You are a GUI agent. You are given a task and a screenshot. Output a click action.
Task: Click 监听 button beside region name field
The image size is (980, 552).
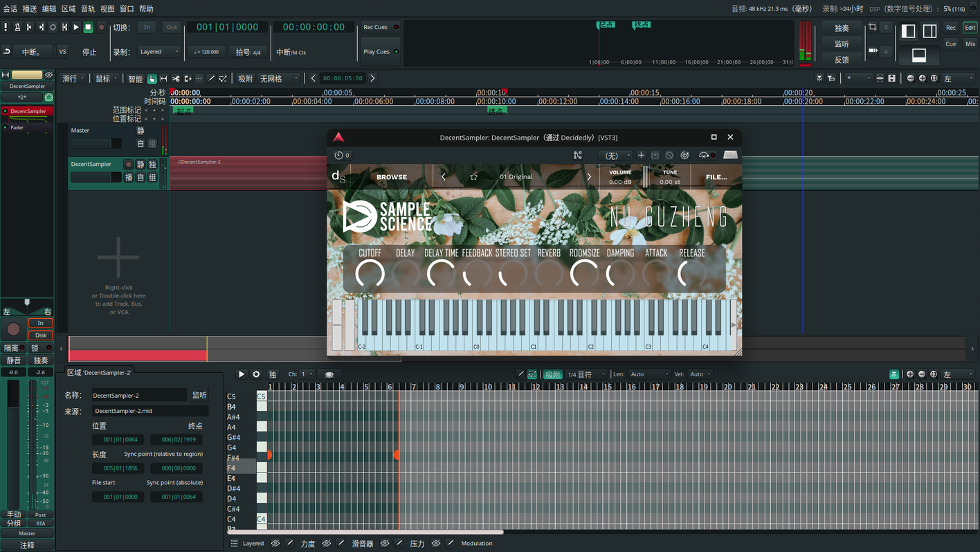[199, 395]
